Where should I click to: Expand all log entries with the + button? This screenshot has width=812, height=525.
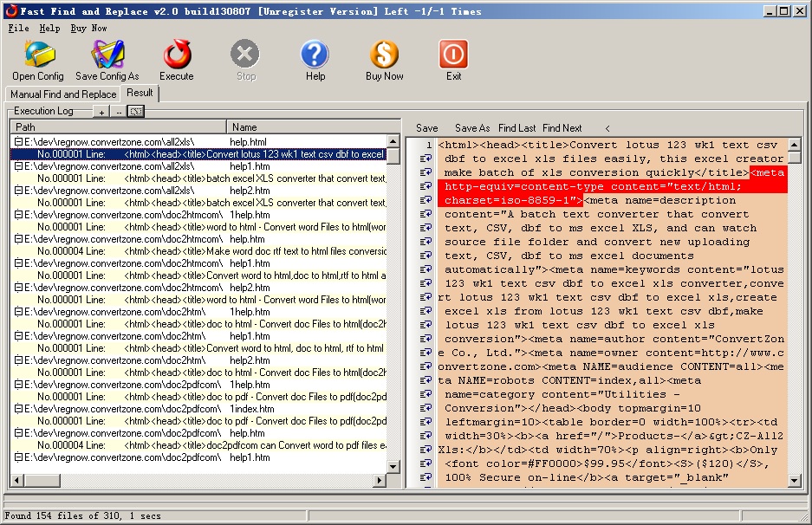coord(101,112)
